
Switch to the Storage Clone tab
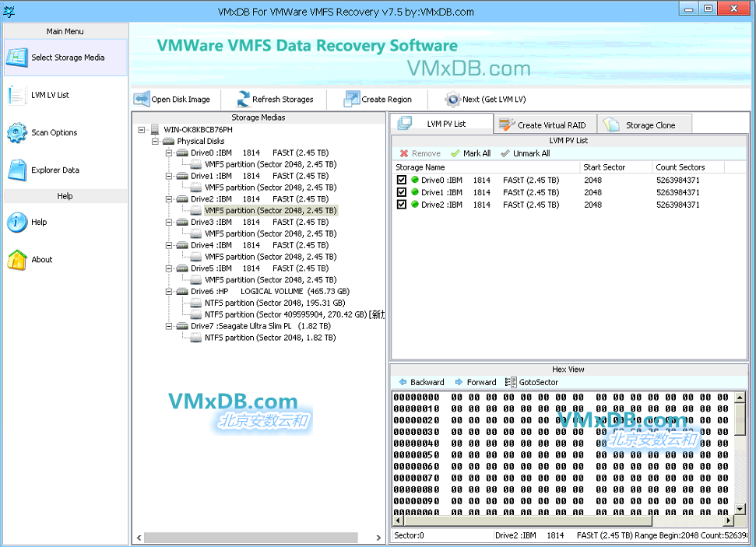[645, 124]
